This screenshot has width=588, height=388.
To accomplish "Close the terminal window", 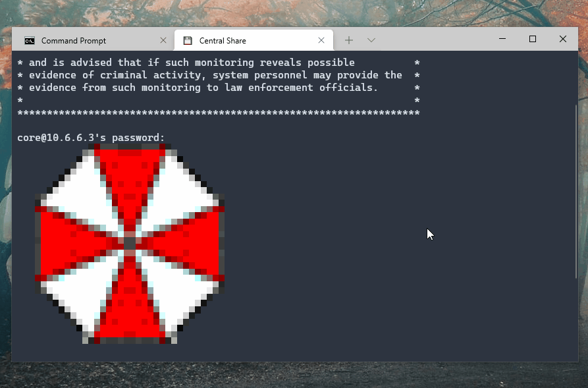I will [563, 39].
